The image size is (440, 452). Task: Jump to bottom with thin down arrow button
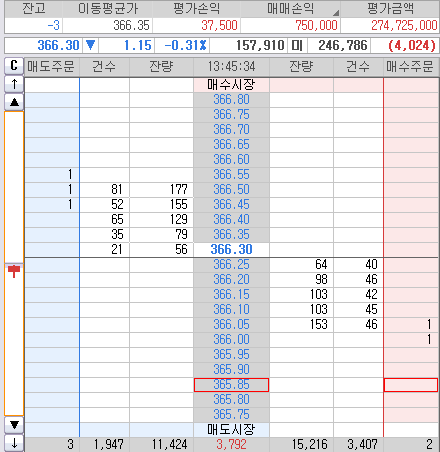(14, 443)
